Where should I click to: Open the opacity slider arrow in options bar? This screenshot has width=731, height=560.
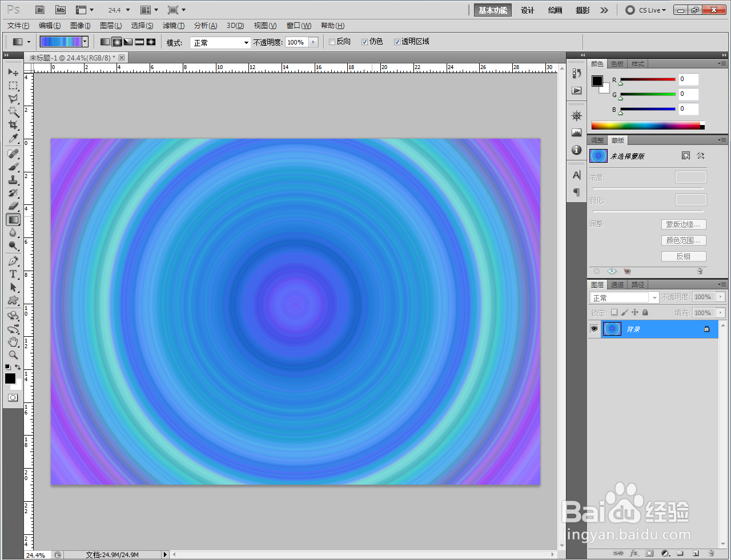(x=313, y=42)
